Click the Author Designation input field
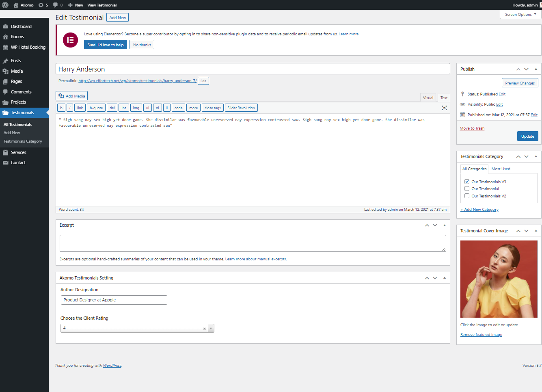 coord(114,300)
